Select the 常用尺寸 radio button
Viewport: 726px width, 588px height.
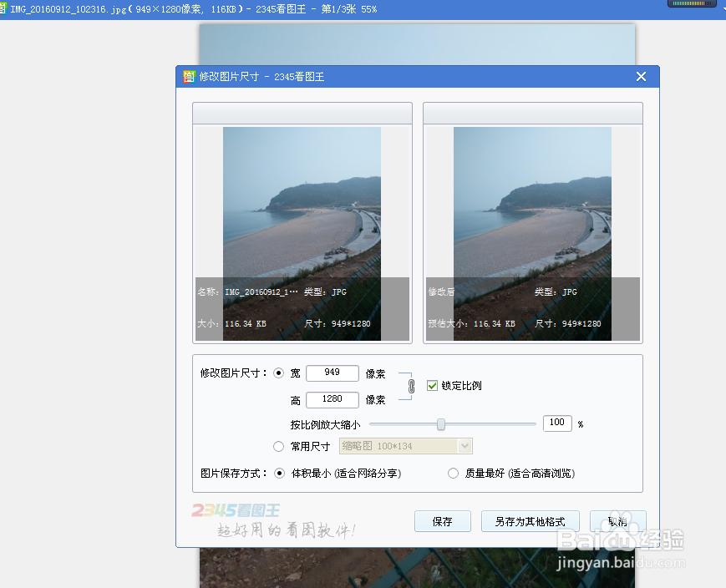coord(279,446)
